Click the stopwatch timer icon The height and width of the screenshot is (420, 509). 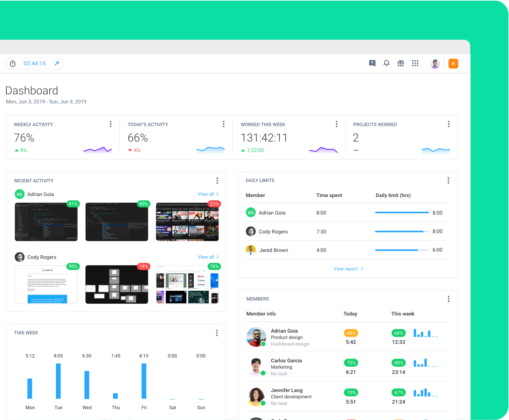tap(13, 63)
